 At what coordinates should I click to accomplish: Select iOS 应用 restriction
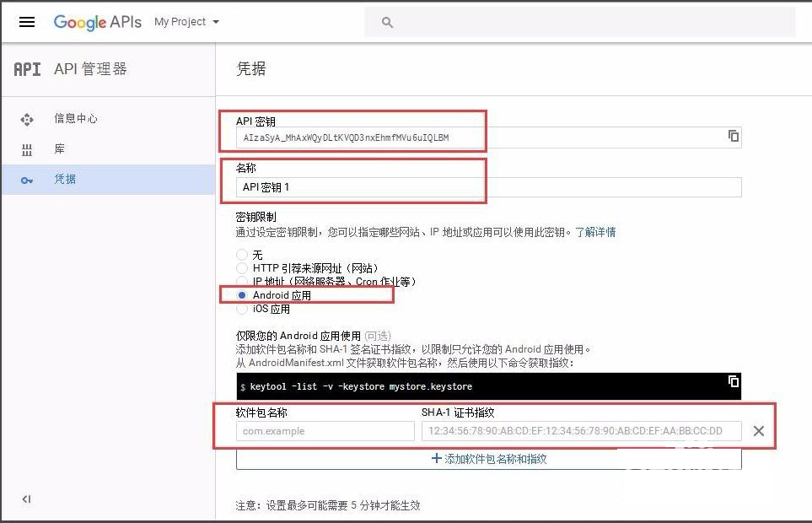point(242,309)
